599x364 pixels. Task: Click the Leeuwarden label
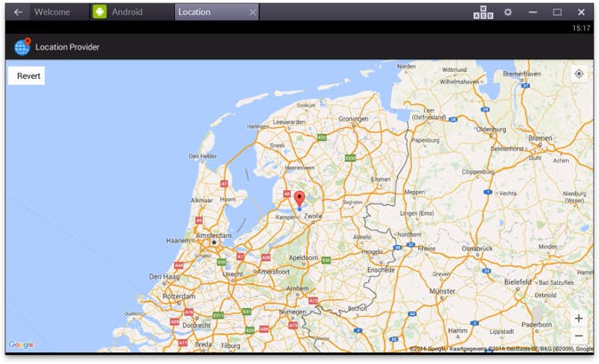[x=289, y=123]
